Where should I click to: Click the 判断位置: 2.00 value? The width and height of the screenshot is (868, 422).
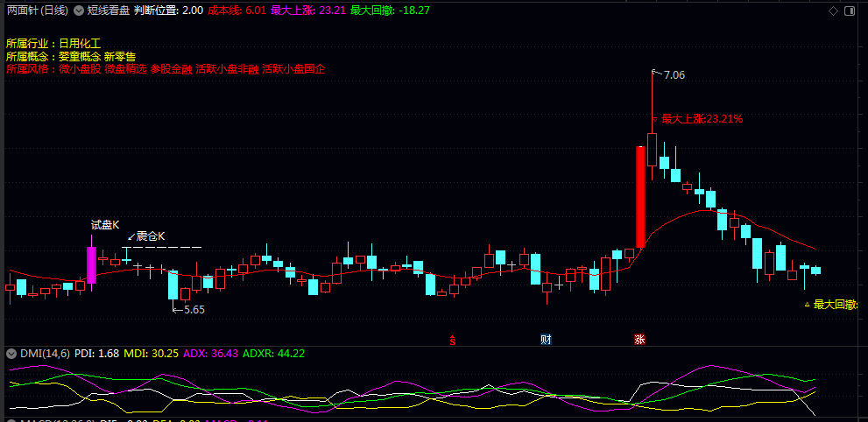point(168,11)
